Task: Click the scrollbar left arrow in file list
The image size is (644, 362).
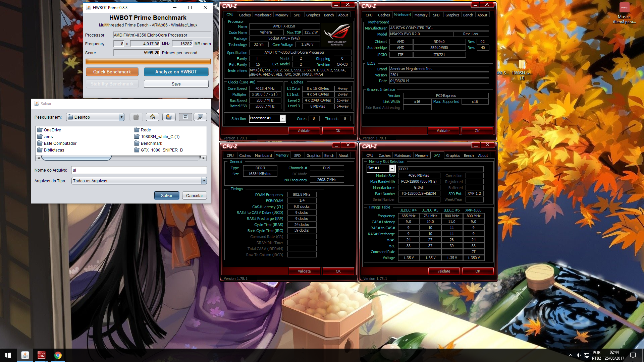Action: pyautogui.click(x=39, y=158)
